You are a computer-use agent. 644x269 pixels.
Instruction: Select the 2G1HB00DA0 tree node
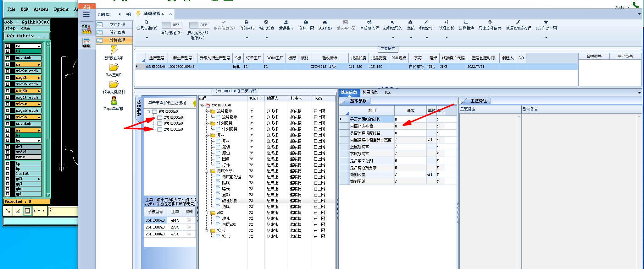click(x=173, y=129)
